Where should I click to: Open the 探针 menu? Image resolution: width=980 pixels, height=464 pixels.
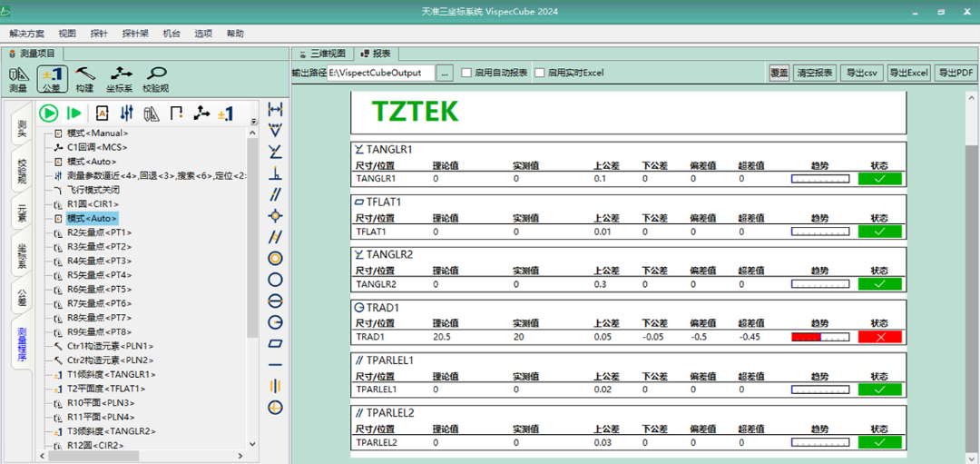(99, 34)
